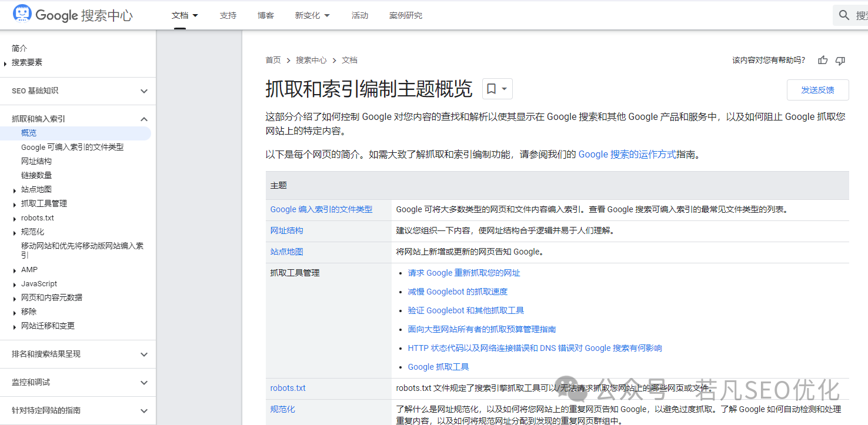Open the 规范化 table link

click(x=283, y=409)
